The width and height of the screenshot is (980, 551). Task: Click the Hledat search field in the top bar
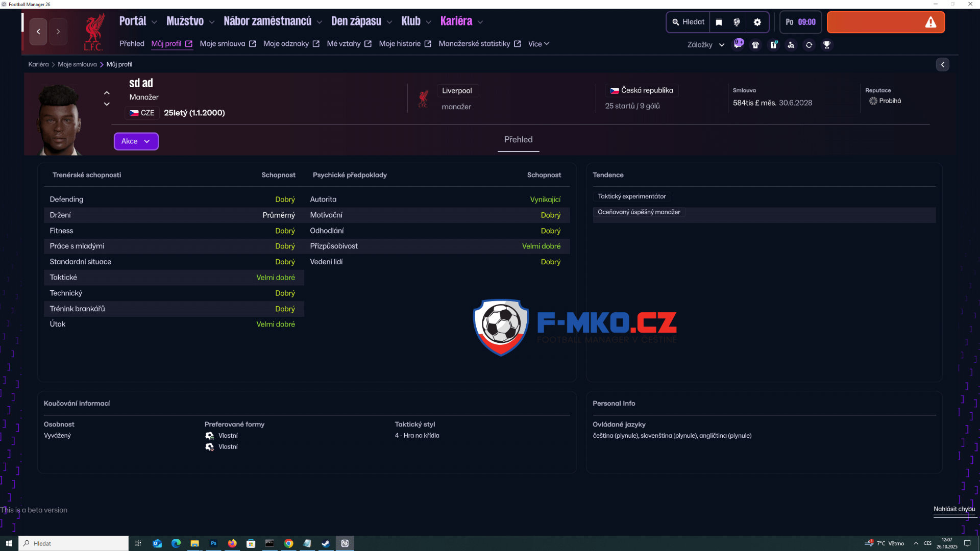click(688, 22)
